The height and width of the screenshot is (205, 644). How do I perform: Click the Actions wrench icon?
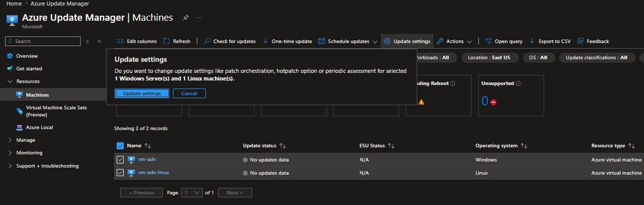(x=440, y=41)
